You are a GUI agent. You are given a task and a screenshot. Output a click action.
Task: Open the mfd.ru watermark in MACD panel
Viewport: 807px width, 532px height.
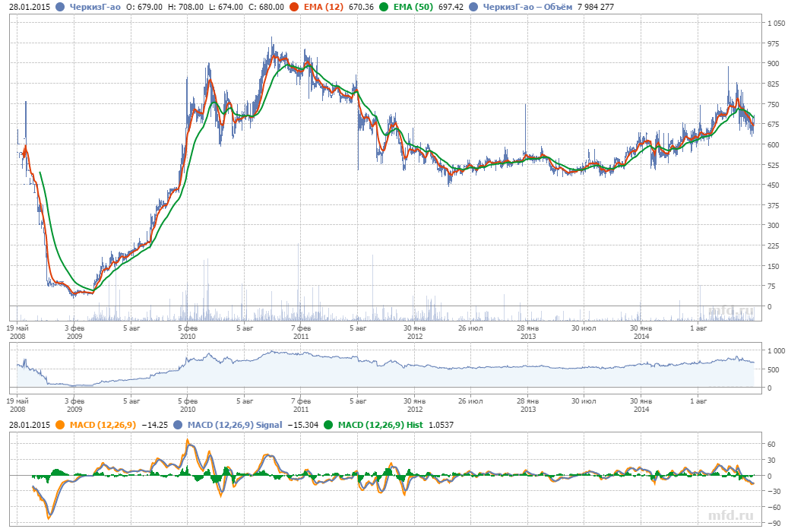click(x=733, y=516)
